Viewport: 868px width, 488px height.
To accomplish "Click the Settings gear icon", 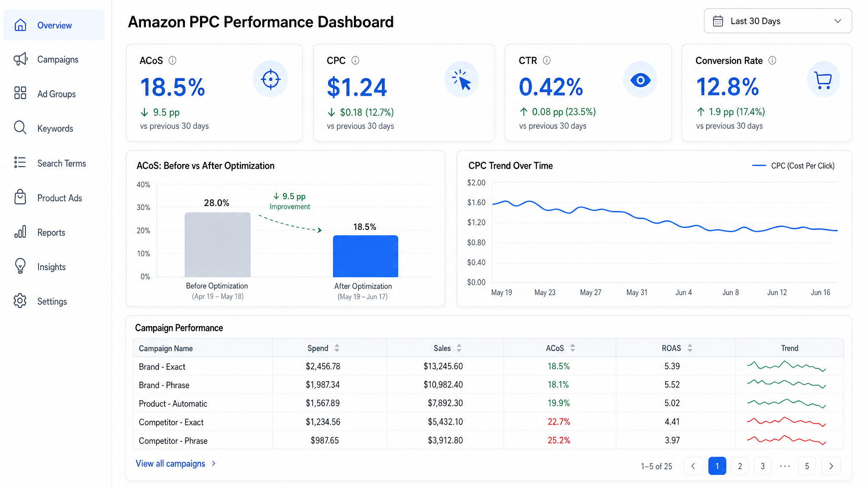I will (20, 301).
